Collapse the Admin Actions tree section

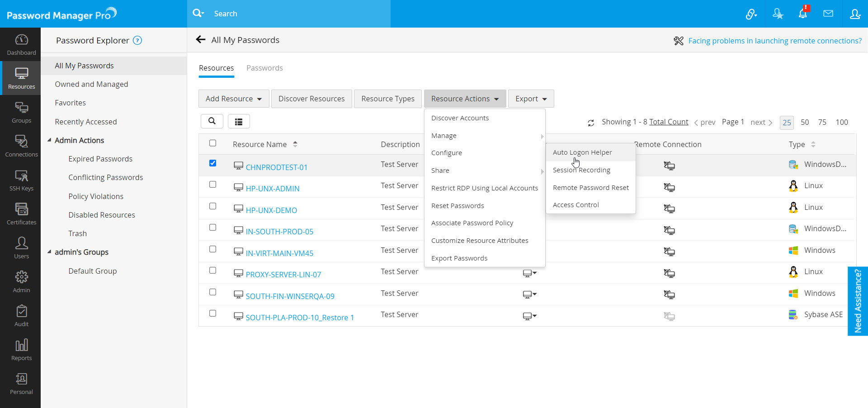tap(49, 140)
